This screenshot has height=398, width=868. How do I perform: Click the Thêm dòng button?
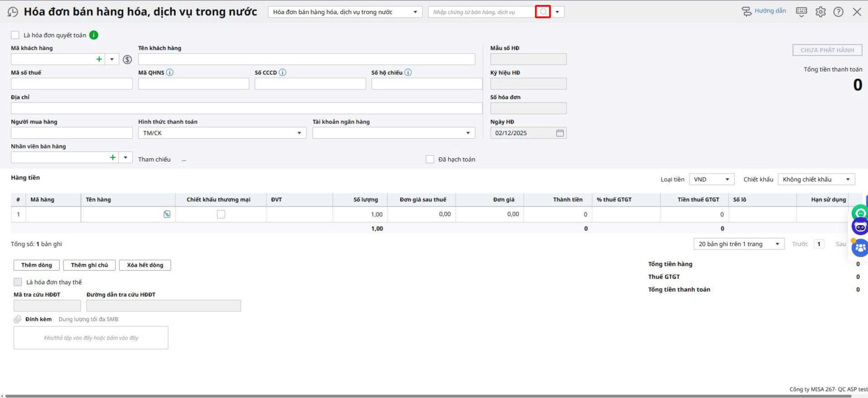(36, 265)
